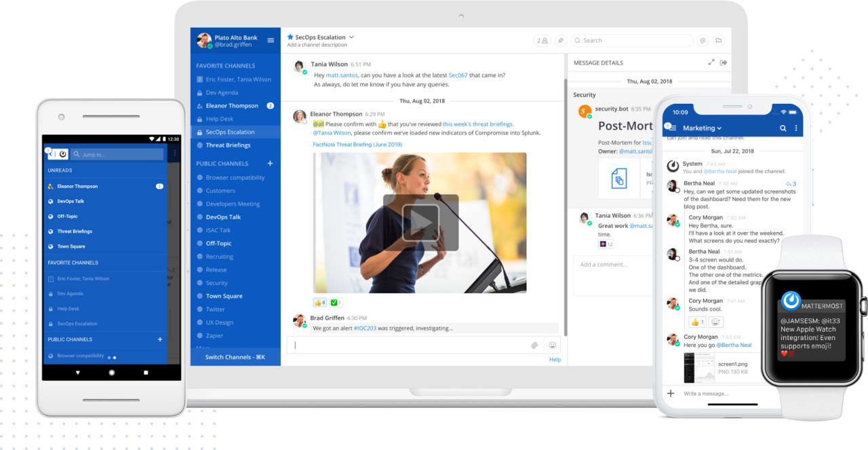Tap the Mattermost logo on the Apple Watch
Viewport: 868px width, 450px height.
791,301
